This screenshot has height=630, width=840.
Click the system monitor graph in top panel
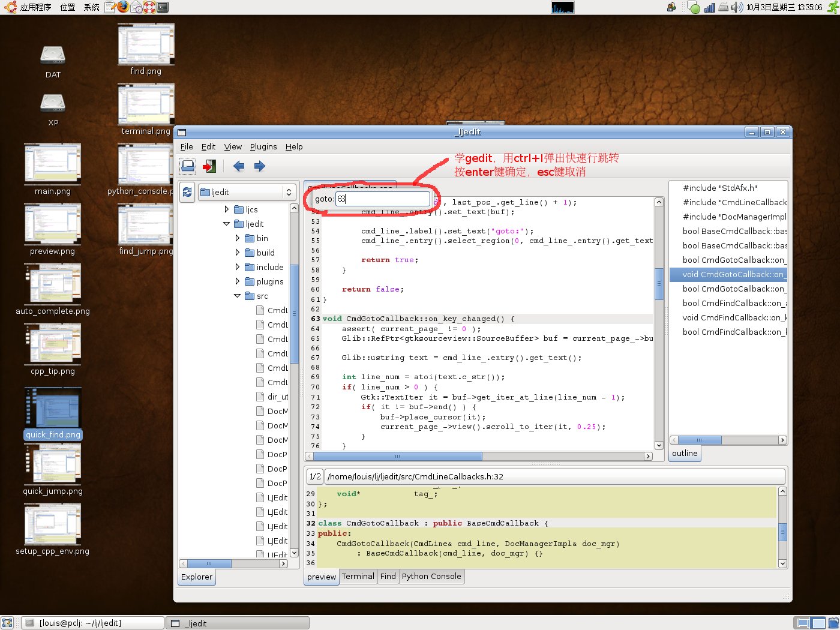tap(562, 7)
